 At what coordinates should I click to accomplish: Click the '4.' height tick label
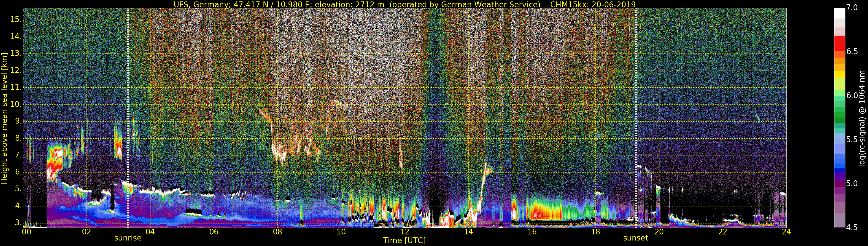click(18, 206)
